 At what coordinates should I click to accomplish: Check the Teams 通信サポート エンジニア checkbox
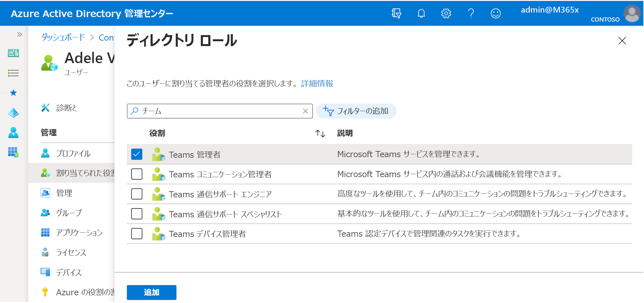pyautogui.click(x=137, y=194)
